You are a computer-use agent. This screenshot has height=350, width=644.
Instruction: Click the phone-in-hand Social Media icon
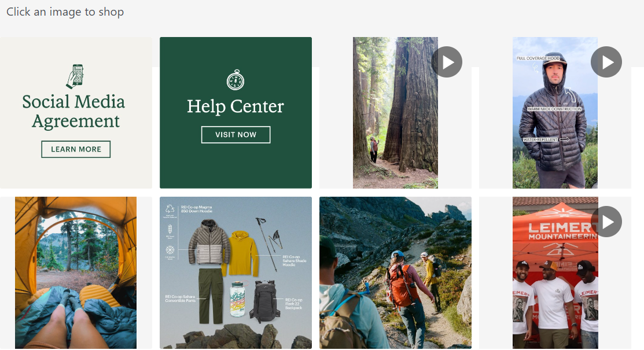75,76
